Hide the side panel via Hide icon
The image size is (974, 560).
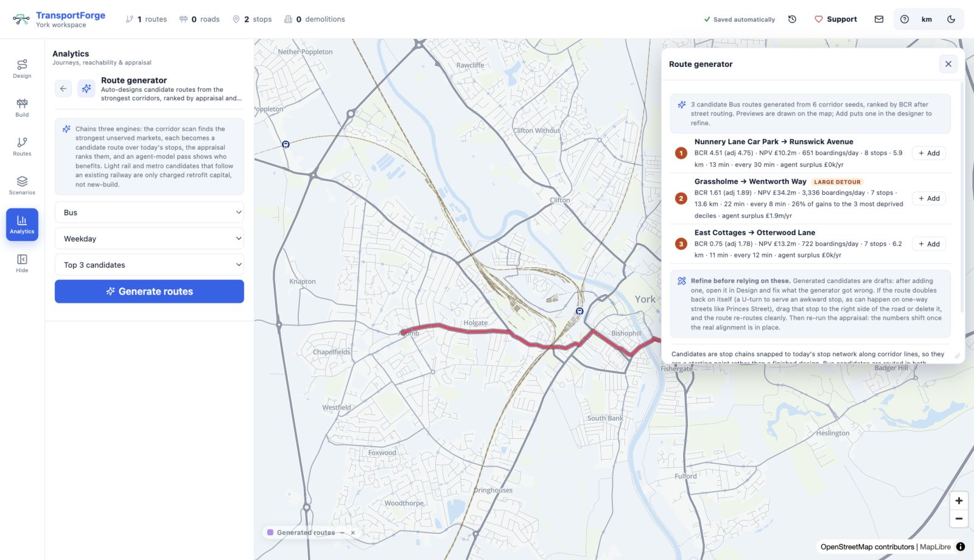pyautogui.click(x=22, y=263)
